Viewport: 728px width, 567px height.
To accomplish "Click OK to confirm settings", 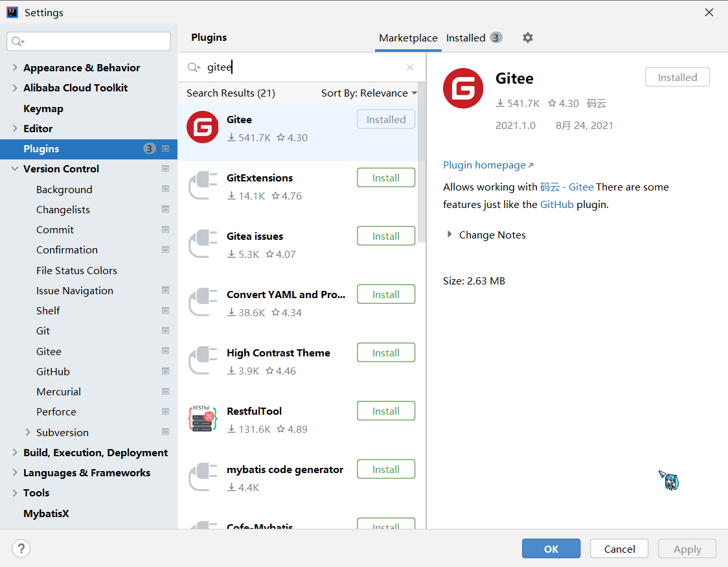I will click(x=551, y=548).
